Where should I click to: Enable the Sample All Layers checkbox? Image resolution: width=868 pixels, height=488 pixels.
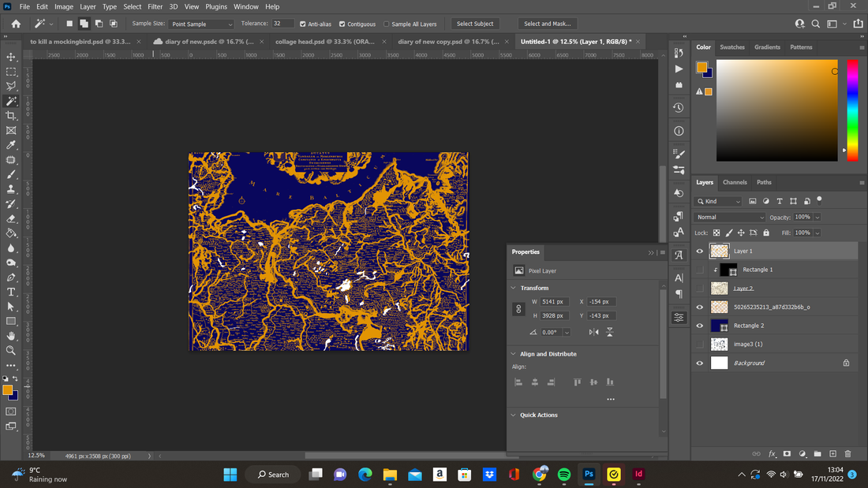(x=387, y=24)
